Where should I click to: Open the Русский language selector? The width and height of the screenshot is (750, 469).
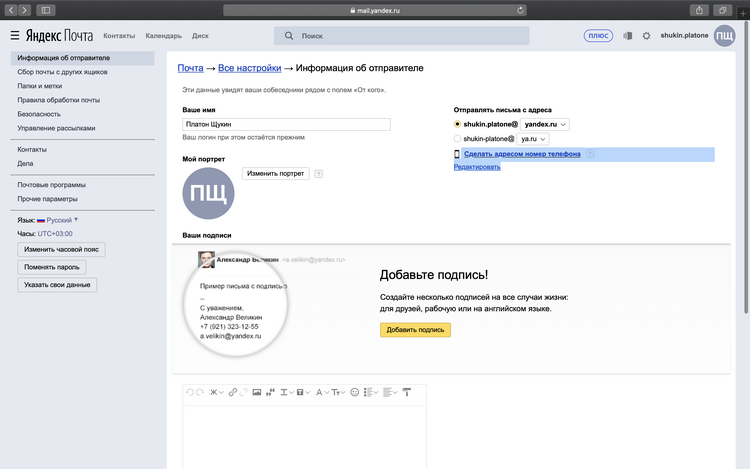pos(57,220)
